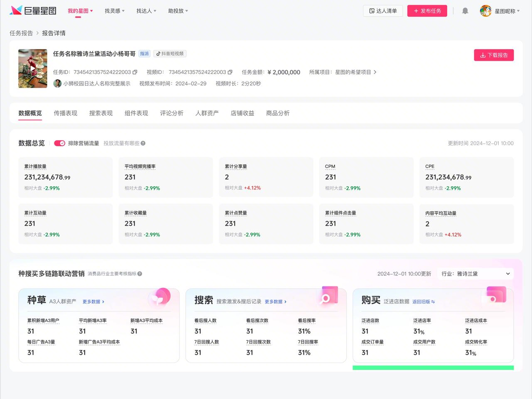Toggle 排除营销流量 switch
532x399 pixels.
coord(59,143)
